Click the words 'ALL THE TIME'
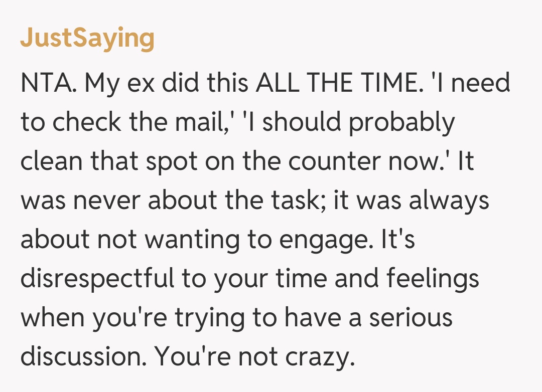Screen dimensions: 542x392 336,83
